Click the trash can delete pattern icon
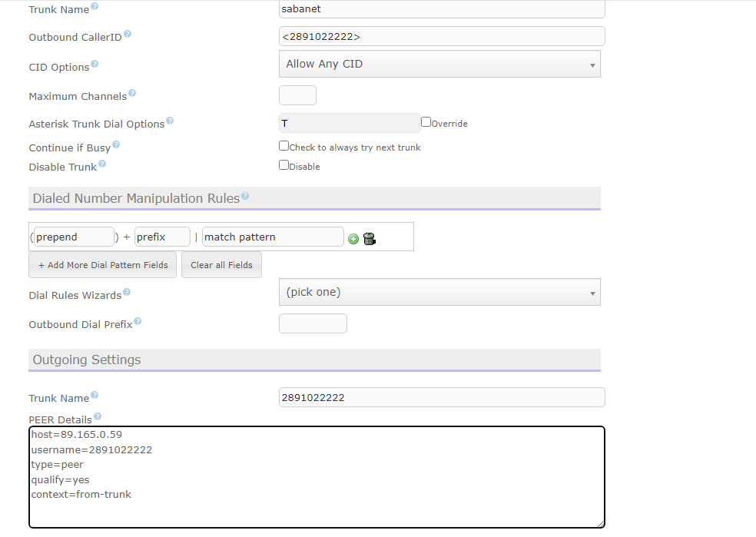The image size is (756, 537). 369,239
